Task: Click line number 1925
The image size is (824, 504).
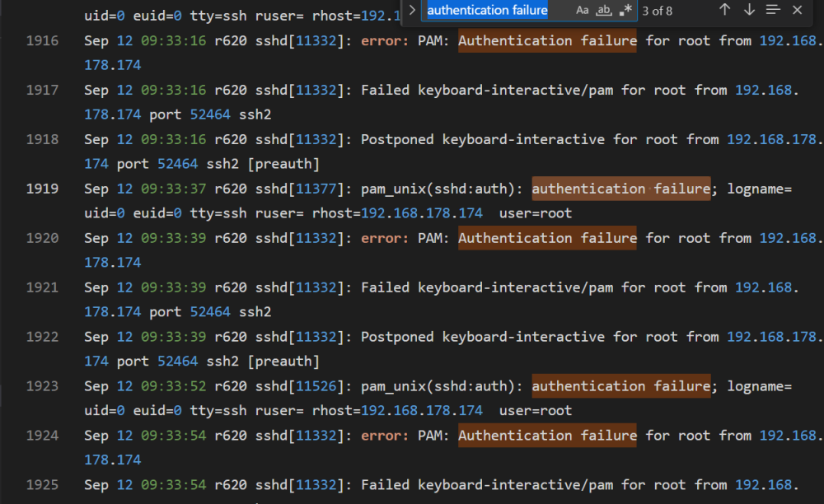Action: [x=43, y=485]
